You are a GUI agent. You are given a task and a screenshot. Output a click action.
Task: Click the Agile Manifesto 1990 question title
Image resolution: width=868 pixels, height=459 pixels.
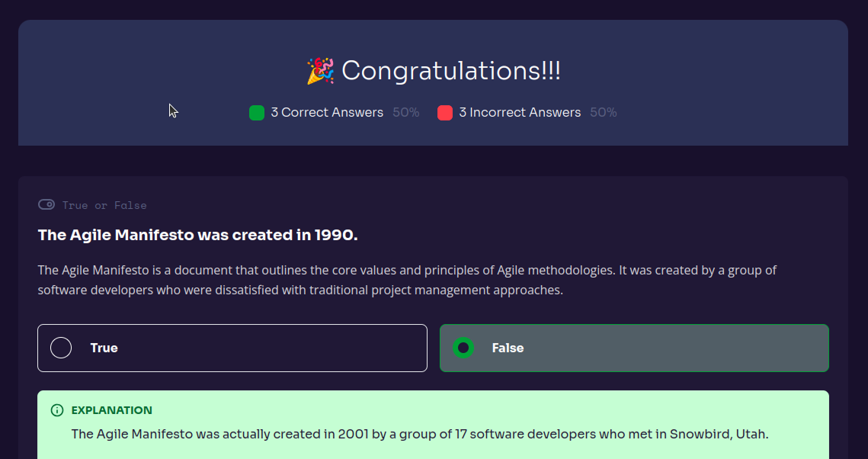[x=197, y=235]
